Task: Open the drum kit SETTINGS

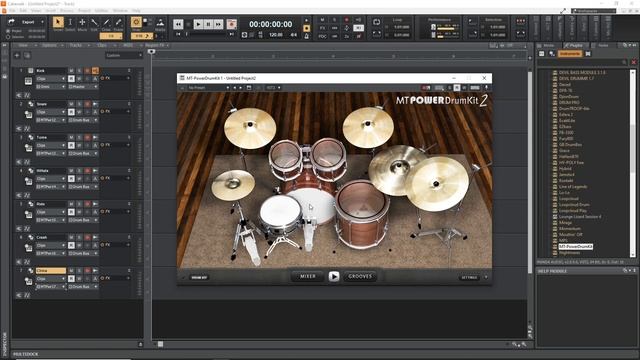Action: pos(469,278)
